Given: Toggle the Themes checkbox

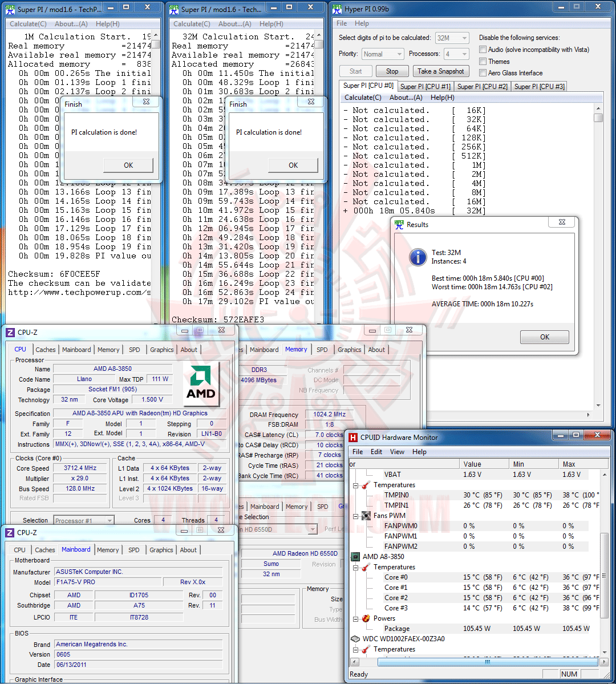Looking at the screenshot, I should (483, 61).
